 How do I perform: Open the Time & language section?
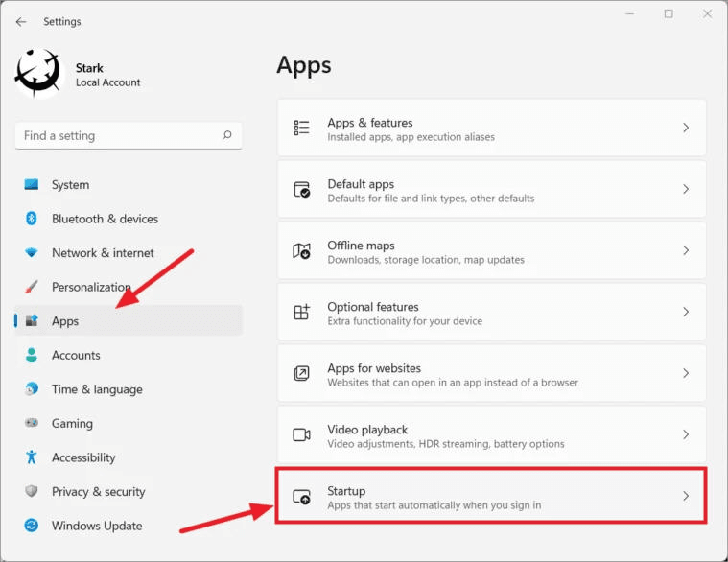pos(96,389)
